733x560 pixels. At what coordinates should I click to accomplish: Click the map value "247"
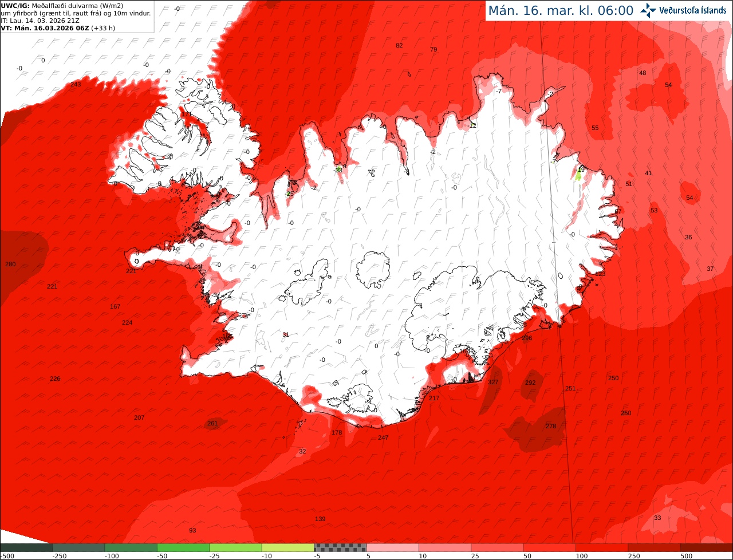[x=383, y=437]
